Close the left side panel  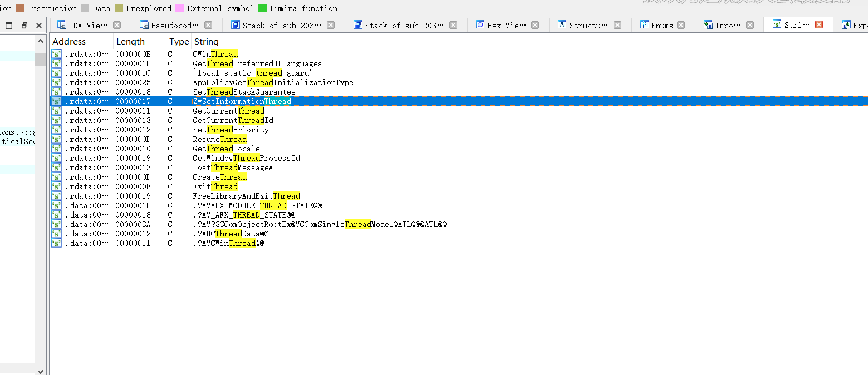pos(38,26)
